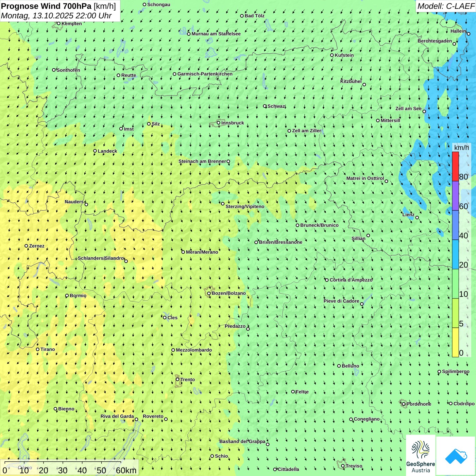This screenshot has width=476, height=476.
Task: Click the 'Codroipo' label
Action: pyautogui.click(x=464, y=404)
